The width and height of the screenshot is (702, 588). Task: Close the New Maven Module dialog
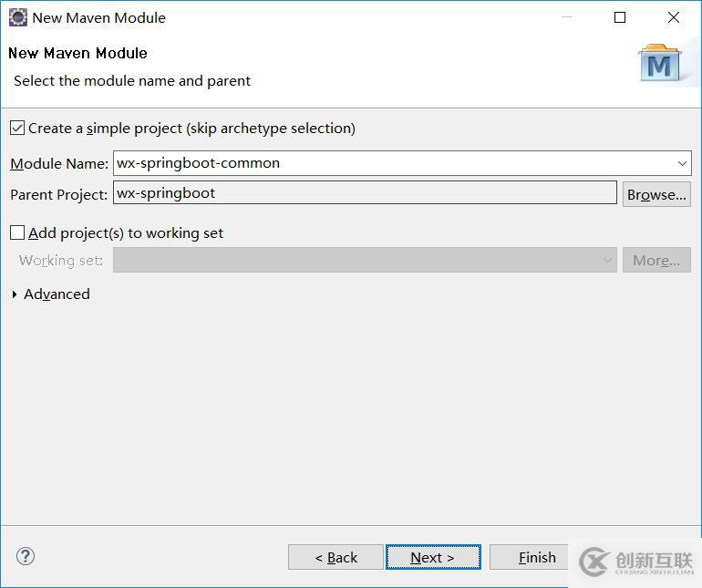[674, 17]
